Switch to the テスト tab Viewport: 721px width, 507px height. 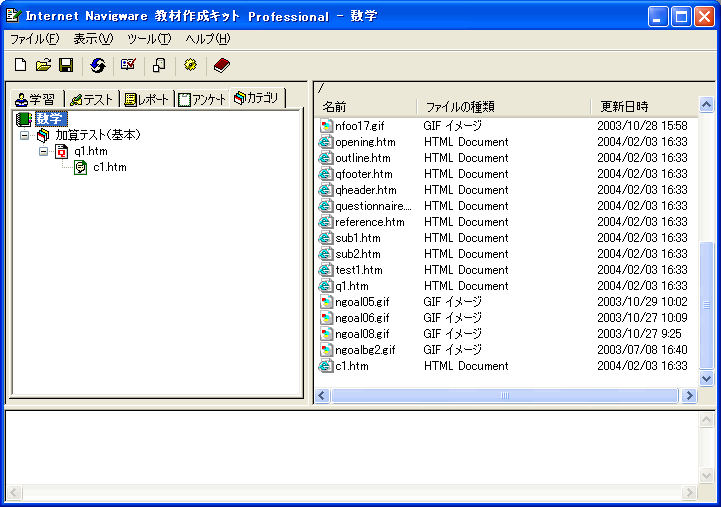[x=92, y=99]
